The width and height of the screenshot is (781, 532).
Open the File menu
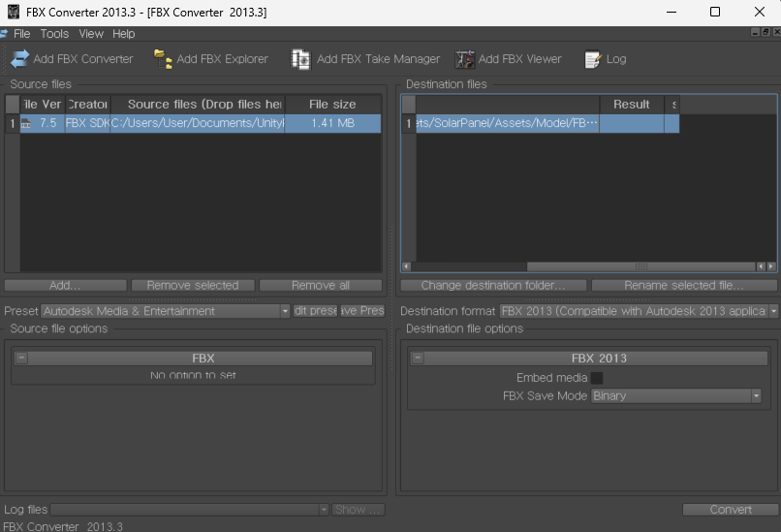pos(21,34)
